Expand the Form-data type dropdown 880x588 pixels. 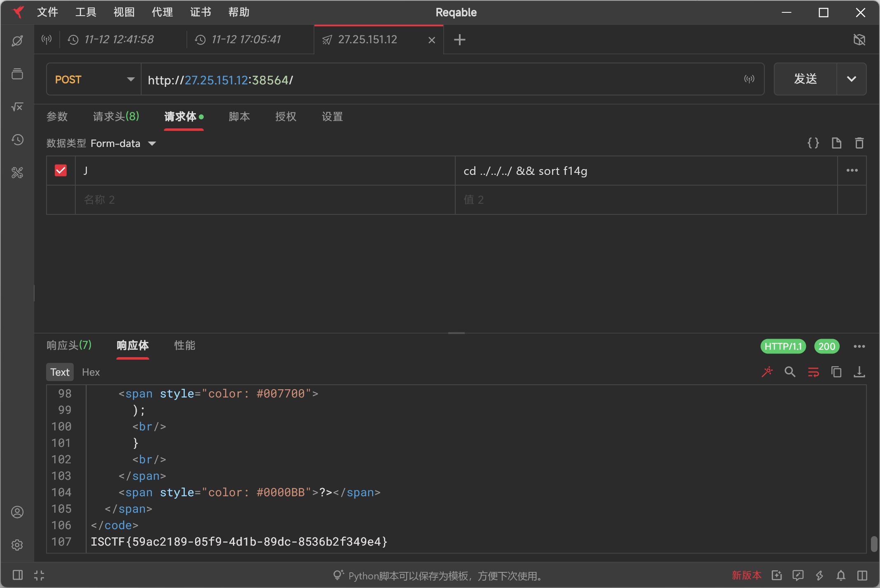pyautogui.click(x=152, y=143)
